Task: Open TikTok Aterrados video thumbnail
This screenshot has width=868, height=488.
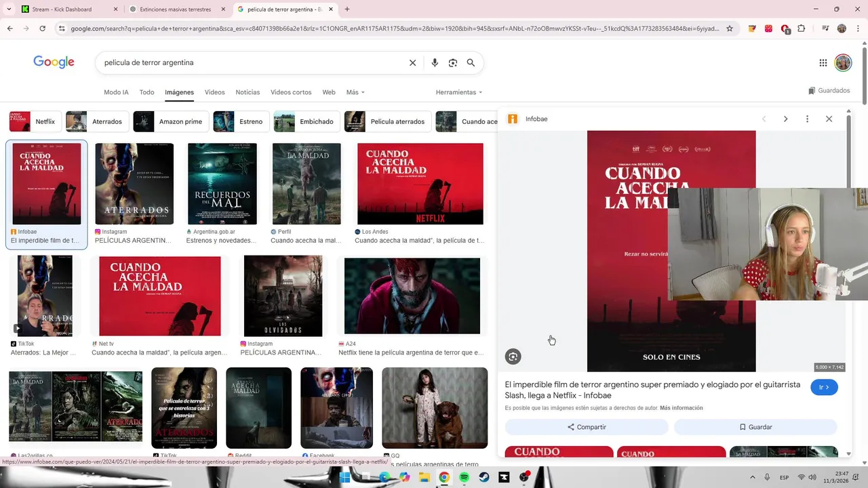Action: click(45, 296)
